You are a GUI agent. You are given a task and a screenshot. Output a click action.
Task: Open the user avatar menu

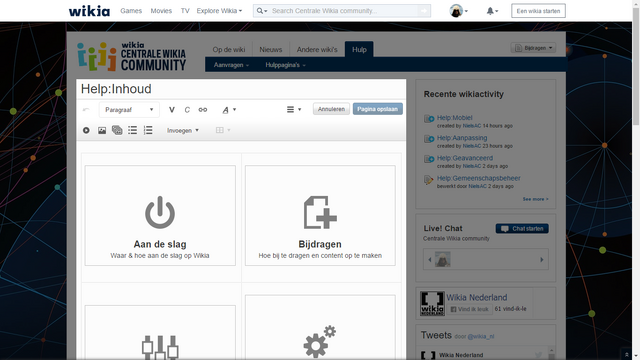click(458, 11)
